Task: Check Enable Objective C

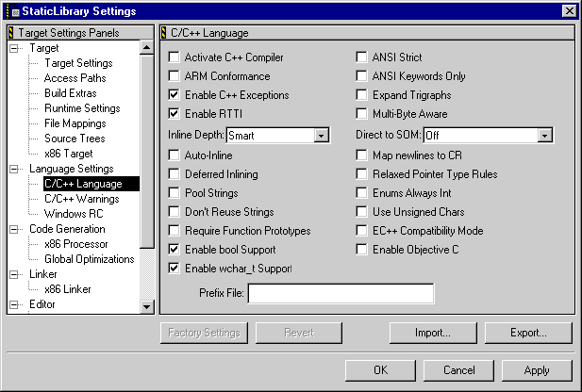Action: coord(361,249)
